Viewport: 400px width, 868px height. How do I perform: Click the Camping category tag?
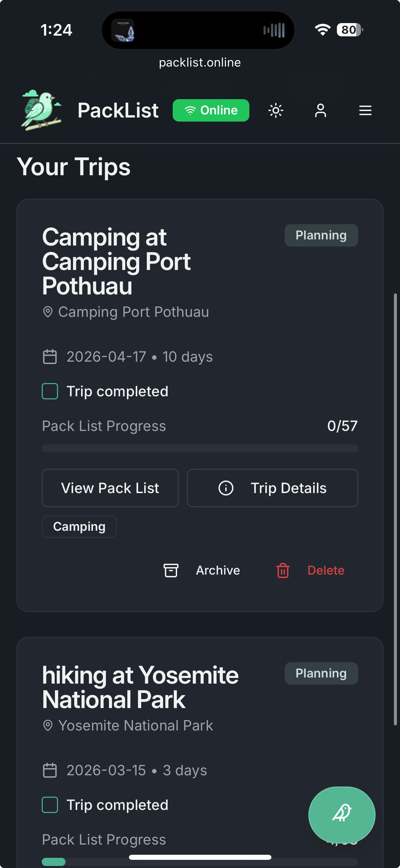point(79,526)
